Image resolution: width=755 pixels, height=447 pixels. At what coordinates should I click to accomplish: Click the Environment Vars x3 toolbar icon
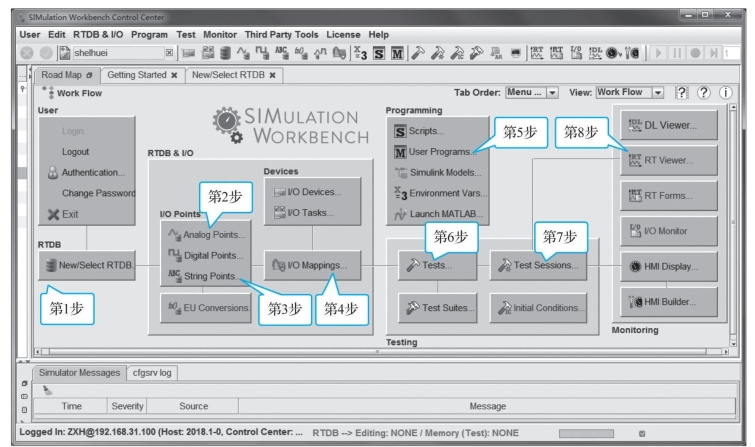click(x=360, y=53)
